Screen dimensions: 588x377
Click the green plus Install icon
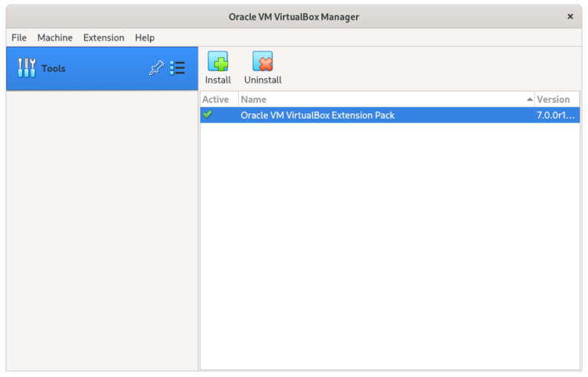tap(217, 62)
